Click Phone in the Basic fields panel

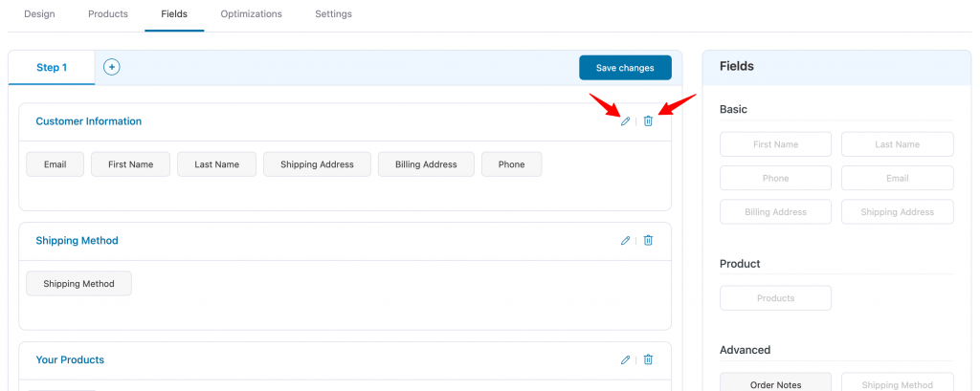775,178
